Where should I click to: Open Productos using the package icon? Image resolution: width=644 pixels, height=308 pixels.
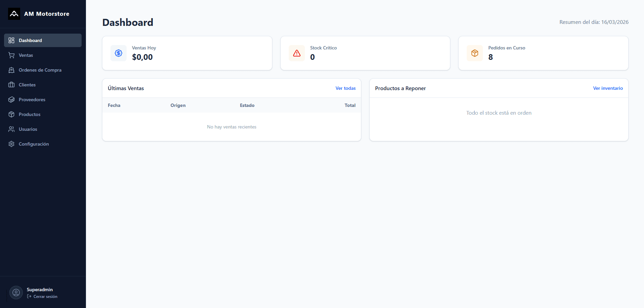point(11,114)
